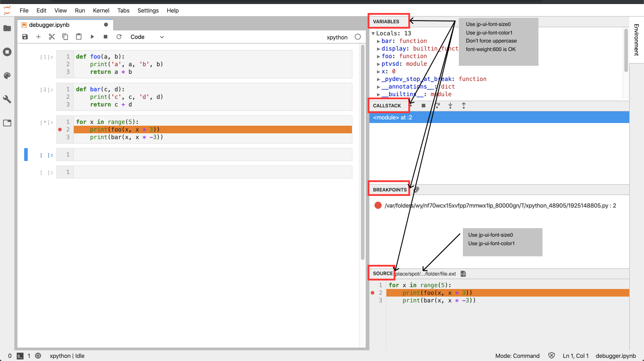
Task: Click the xpython kernel name button
Action: [x=337, y=37]
